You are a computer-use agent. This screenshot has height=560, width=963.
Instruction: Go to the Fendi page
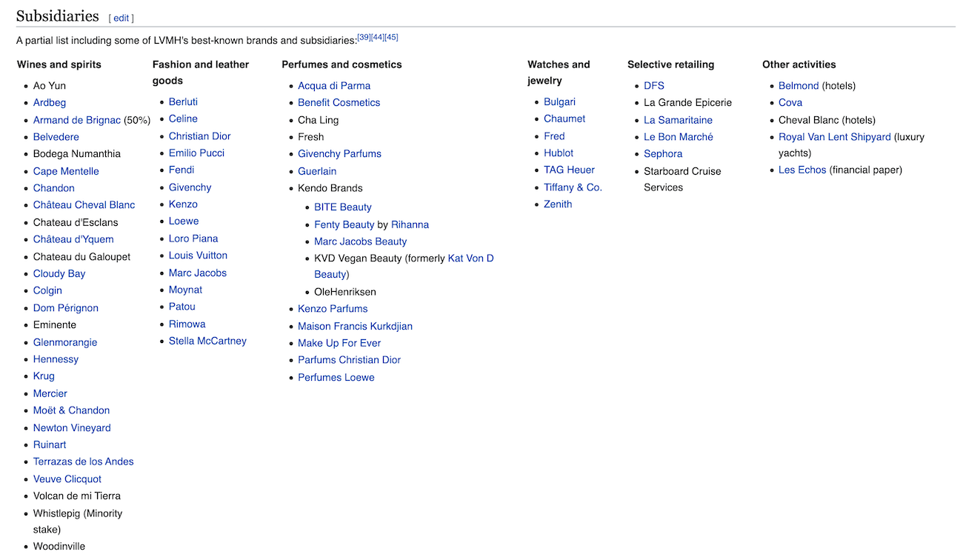click(x=181, y=170)
